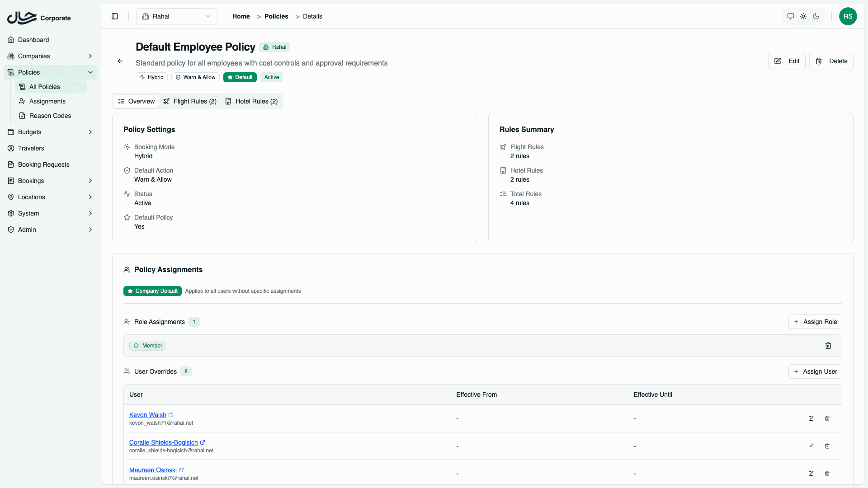The height and width of the screenshot is (488, 868).
Task: Expand the Admin sidebar section
Action: click(x=26, y=230)
